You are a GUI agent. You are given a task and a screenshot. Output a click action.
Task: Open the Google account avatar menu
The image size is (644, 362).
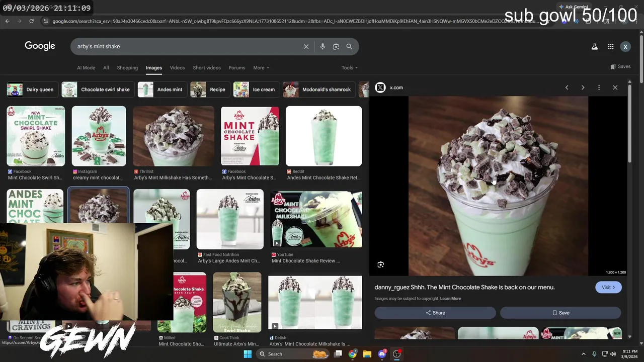tap(625, 47)
